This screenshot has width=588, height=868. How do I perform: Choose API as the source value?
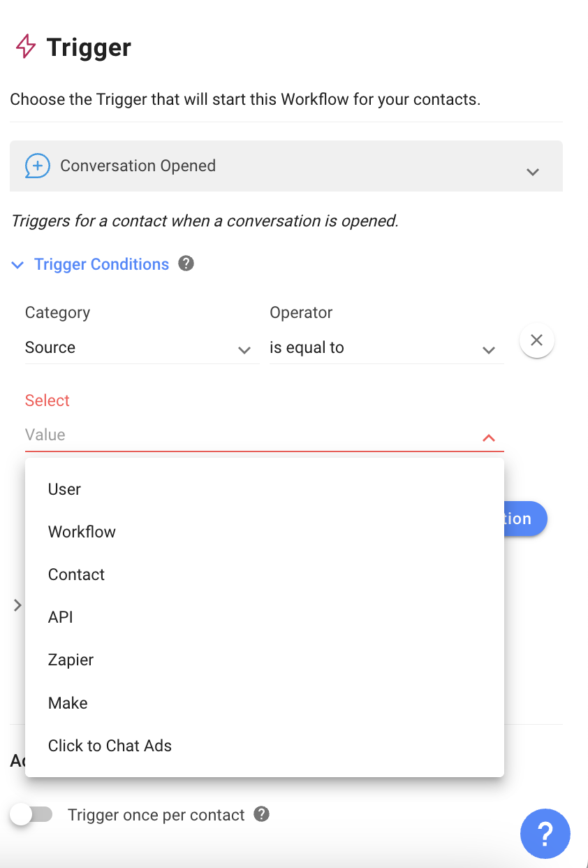click(61, 617)
